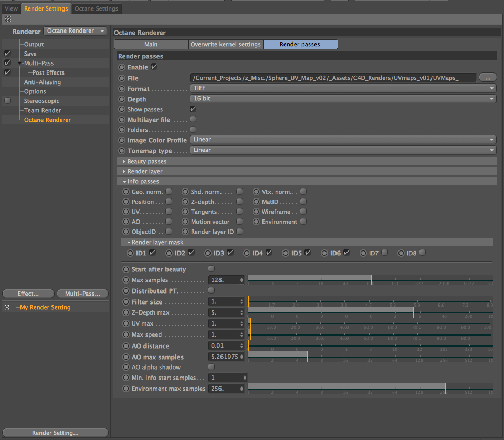Viewport: 504px width, 440px height.
Task: Click the animation dot beside Max samples
Action: [x=126, y=280]
